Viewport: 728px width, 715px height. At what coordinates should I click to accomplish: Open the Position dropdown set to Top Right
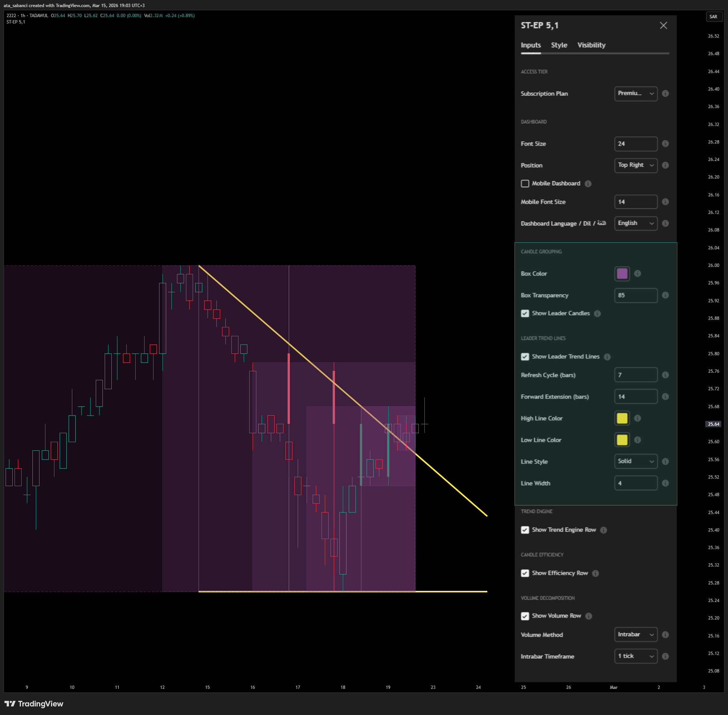(636, 165)
